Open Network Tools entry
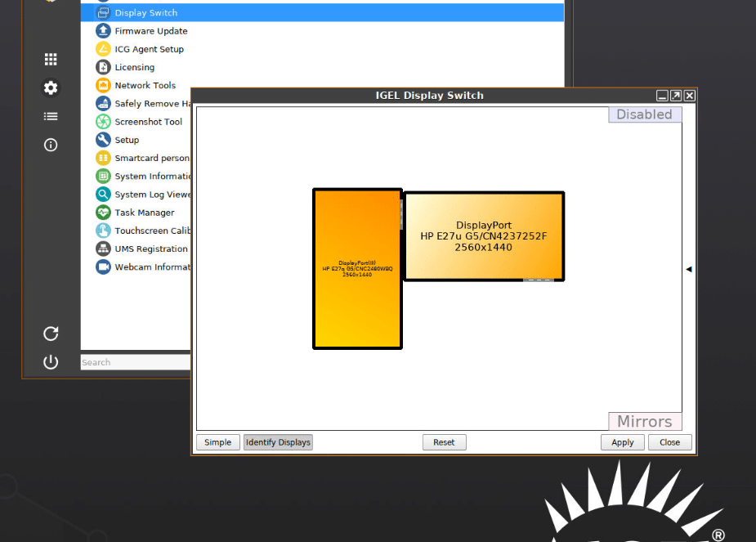 point(145,85)
